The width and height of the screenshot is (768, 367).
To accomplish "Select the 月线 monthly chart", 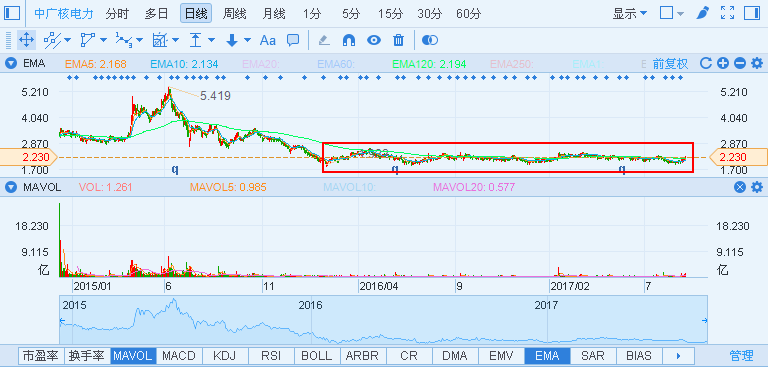I will (273, 14).
